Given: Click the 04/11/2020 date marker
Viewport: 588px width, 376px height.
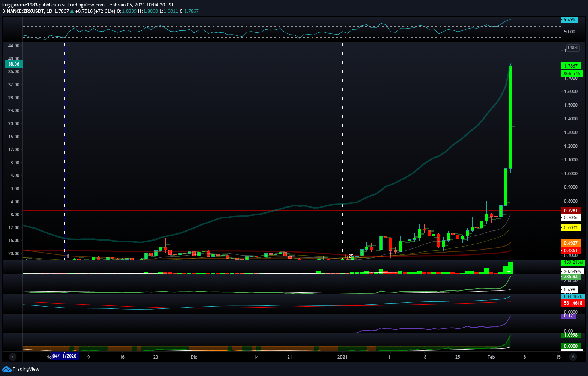Looking at the screenshot, I should coord(65,356).
